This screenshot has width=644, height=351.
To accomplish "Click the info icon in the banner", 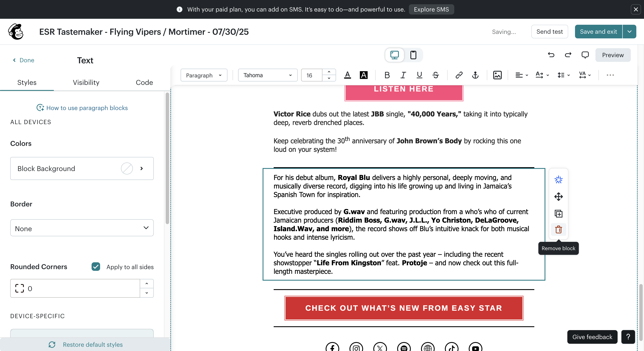I will 179,9.
